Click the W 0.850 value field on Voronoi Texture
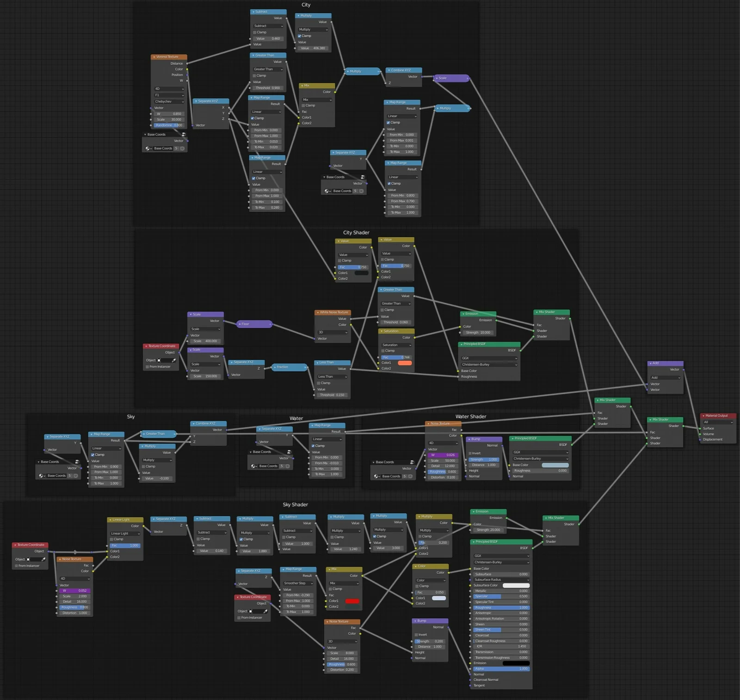 click(169, 114)
